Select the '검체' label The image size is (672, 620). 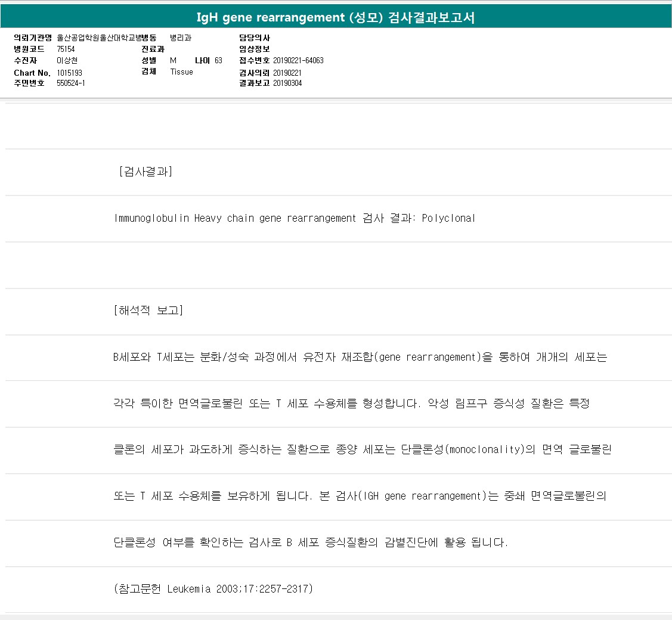point(148,72)
